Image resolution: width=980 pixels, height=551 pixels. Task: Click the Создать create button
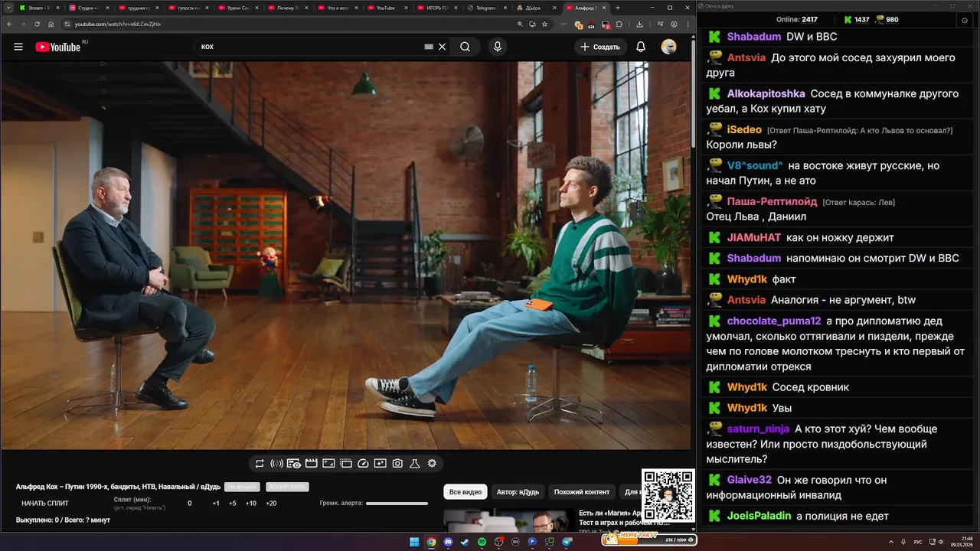click(x=601, y=47)
